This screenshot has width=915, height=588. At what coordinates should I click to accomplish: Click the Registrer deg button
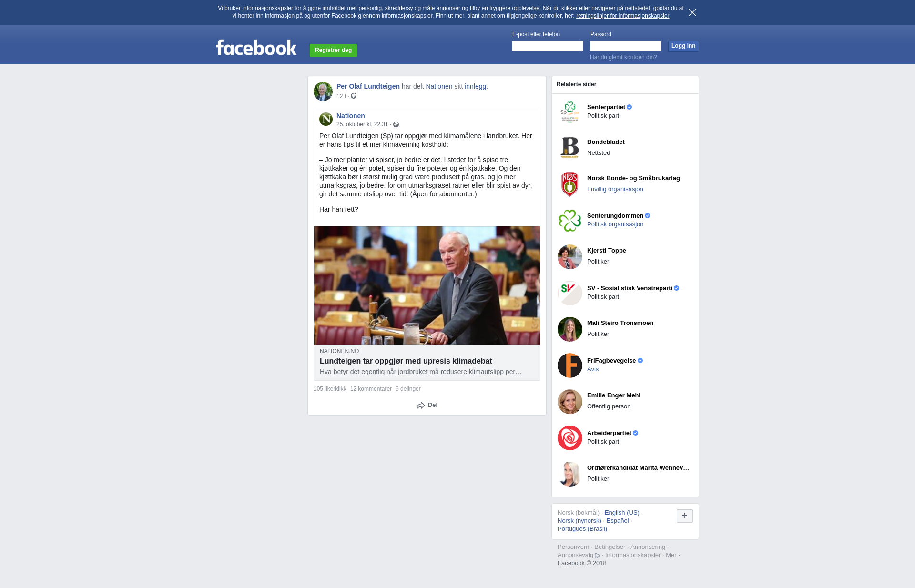coord(333,51)
